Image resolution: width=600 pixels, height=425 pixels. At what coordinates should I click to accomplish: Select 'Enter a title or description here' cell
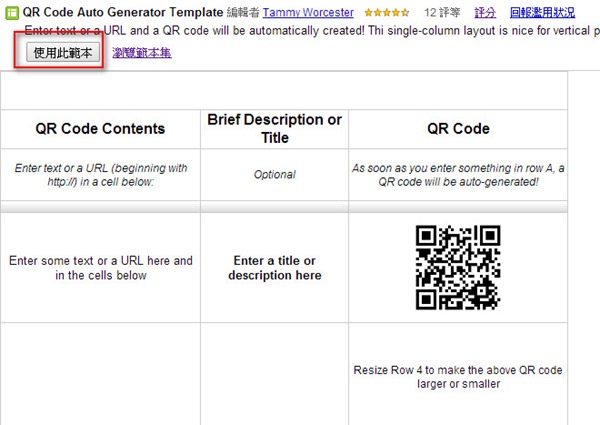(x=274, y=268)
